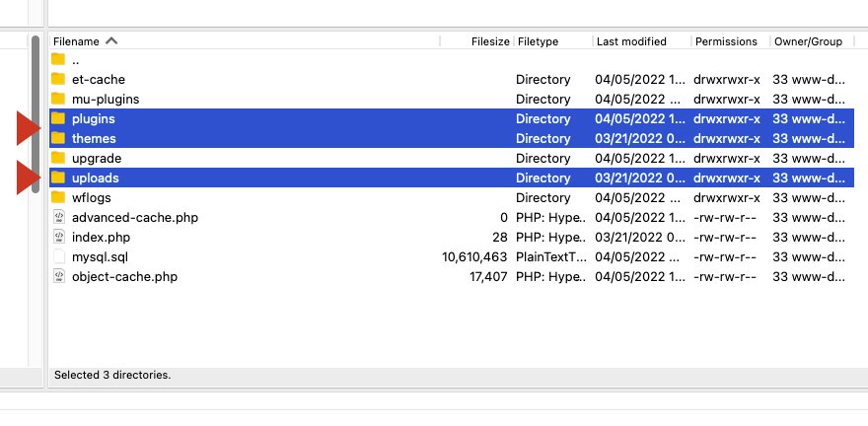Click the object-cache.php file icon
The image size is (868, 426).
[x=58, y=276]
